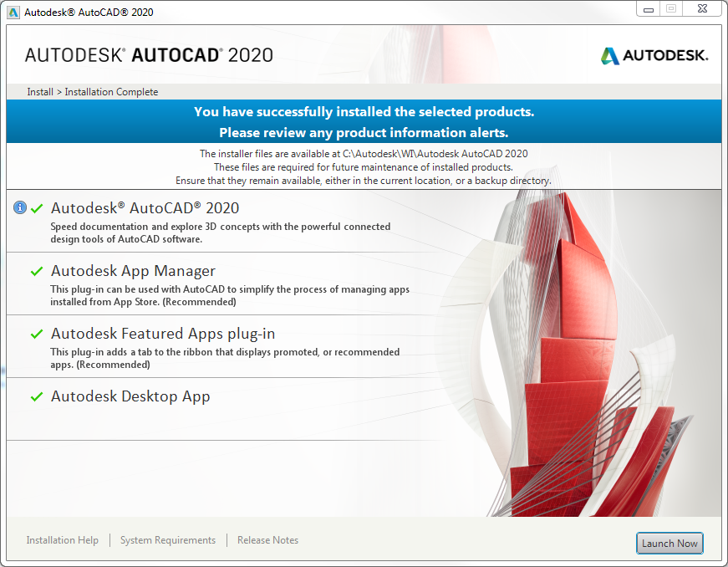
Task: Click the Autodesk logo in the header
Action: click(654, 56)
